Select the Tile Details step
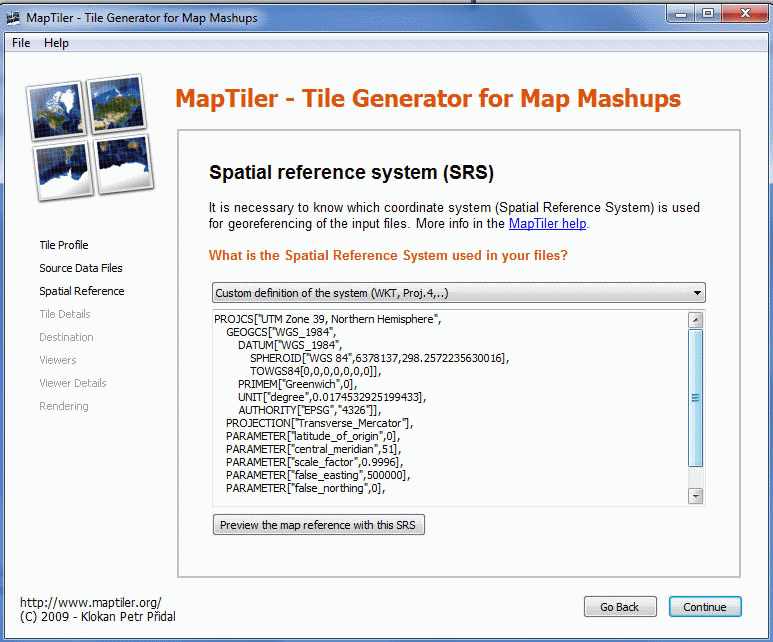773x642 pixels. (x=65, y=314)
